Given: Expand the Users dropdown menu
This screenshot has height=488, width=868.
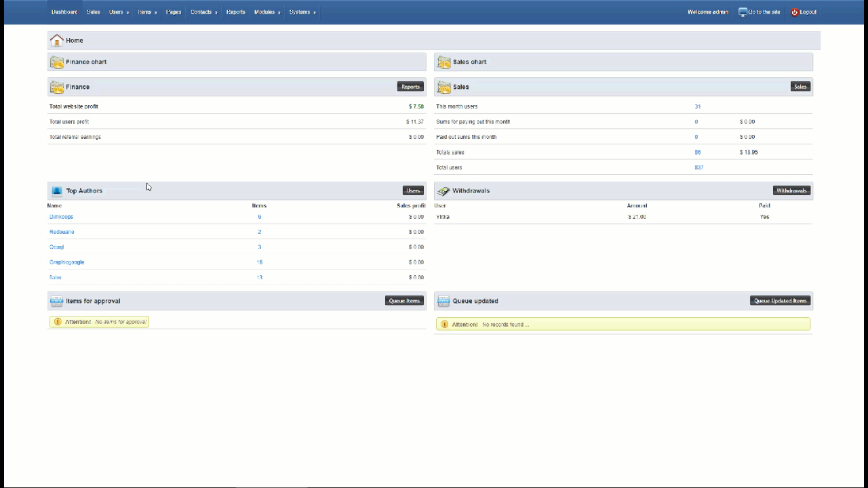Looking at the screenshot, I should tap(119, 12).
